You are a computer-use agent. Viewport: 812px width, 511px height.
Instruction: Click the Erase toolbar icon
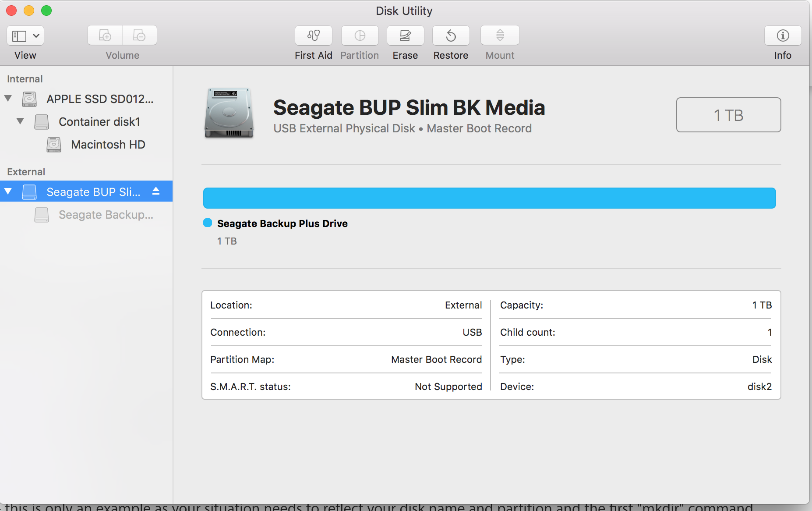tap(406, 35)
